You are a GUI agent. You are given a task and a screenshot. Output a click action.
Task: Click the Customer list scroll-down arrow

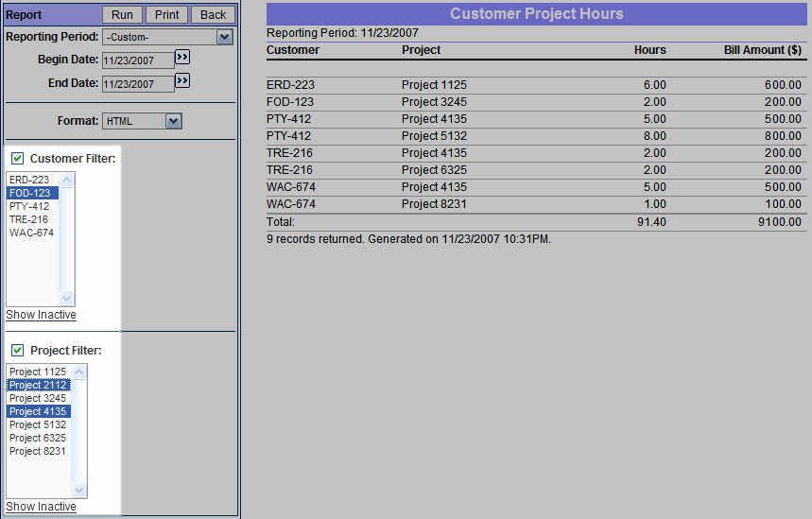point(67,298)
